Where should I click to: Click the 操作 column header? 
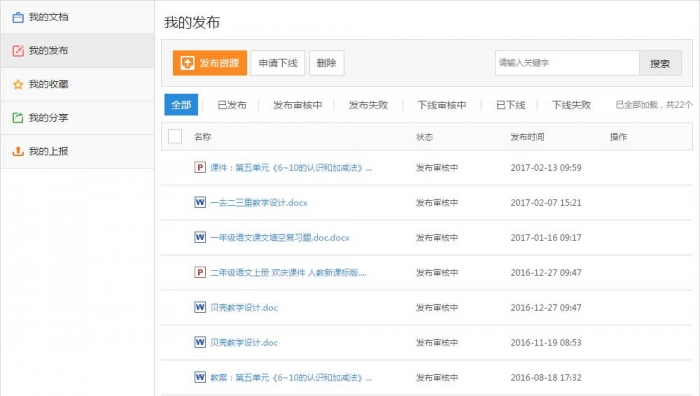618,137
